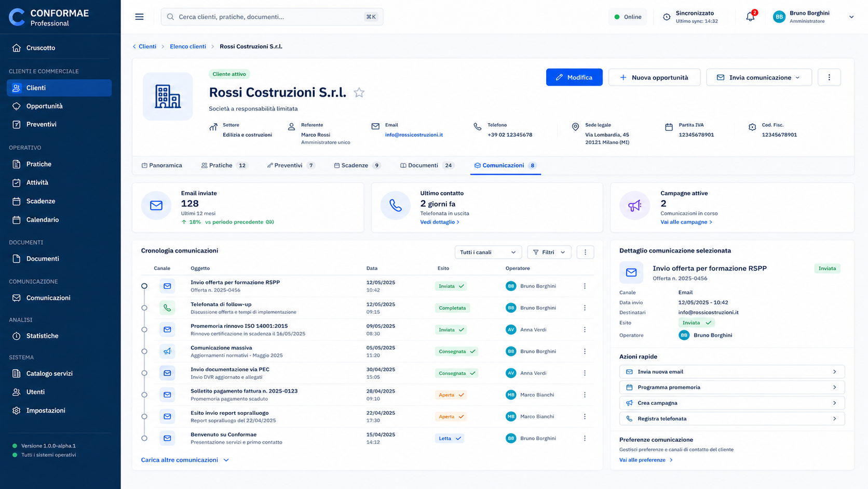Click the company building avatar
Viewport: 868px width, 489px height.
(x=168, y=97)
